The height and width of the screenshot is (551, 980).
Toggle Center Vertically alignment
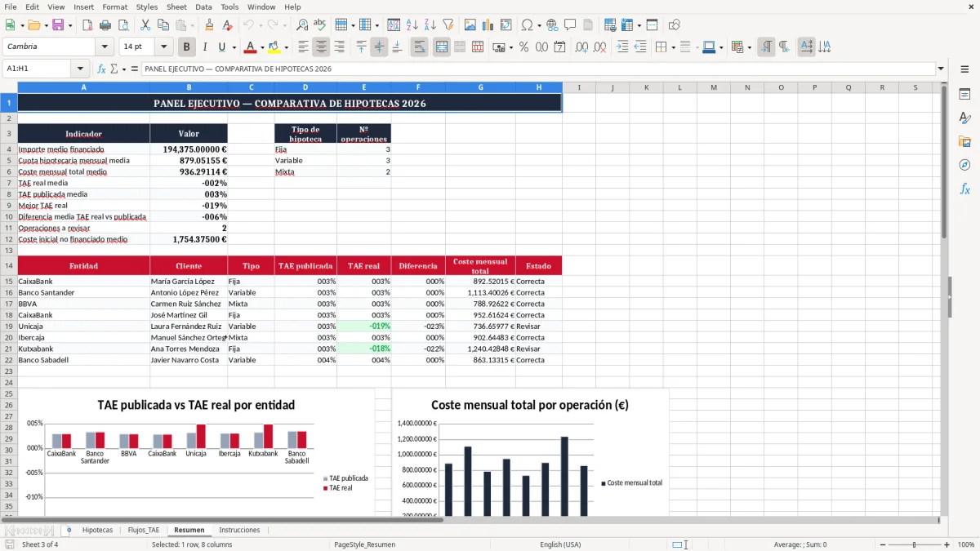[x=379, y=47]
